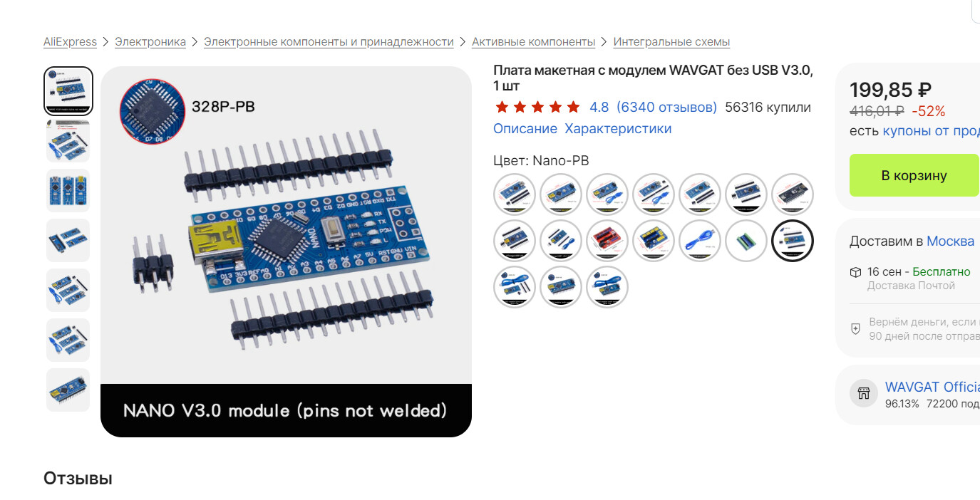Click the five-star rating icons
Image resolution: width=980 pixels, height=500 pixels.
click(x=538, y=108)
